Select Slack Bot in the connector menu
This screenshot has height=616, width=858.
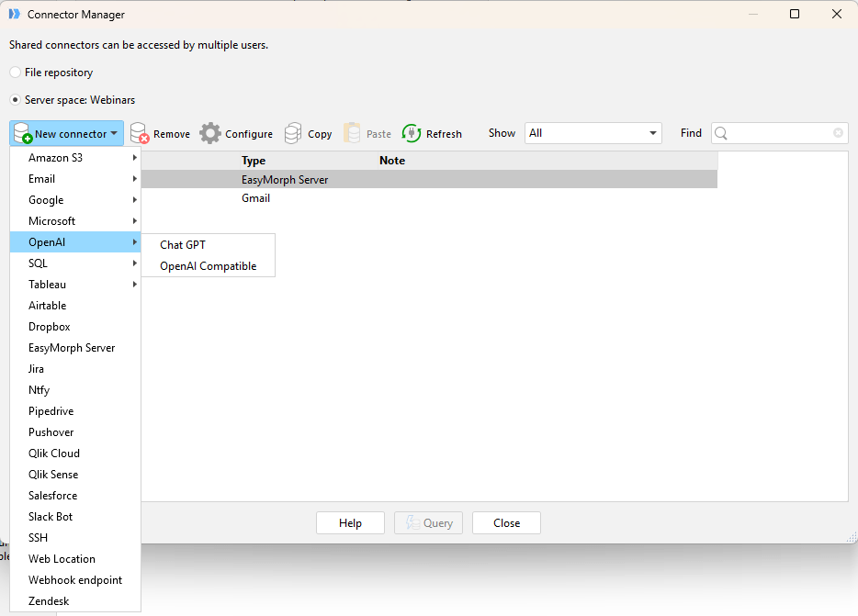[x=75, y=517]
